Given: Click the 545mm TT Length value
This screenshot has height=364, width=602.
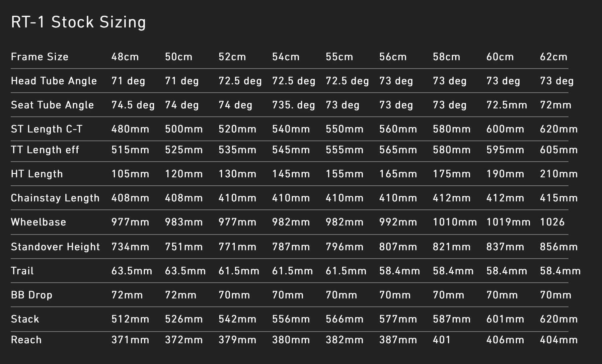Looking at the screenshot, I should pos(291,150).
